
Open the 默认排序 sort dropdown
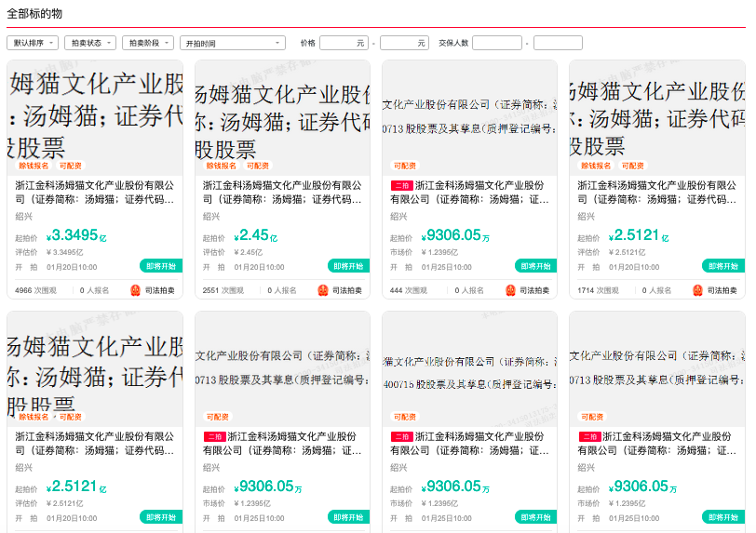pos(33,43)
